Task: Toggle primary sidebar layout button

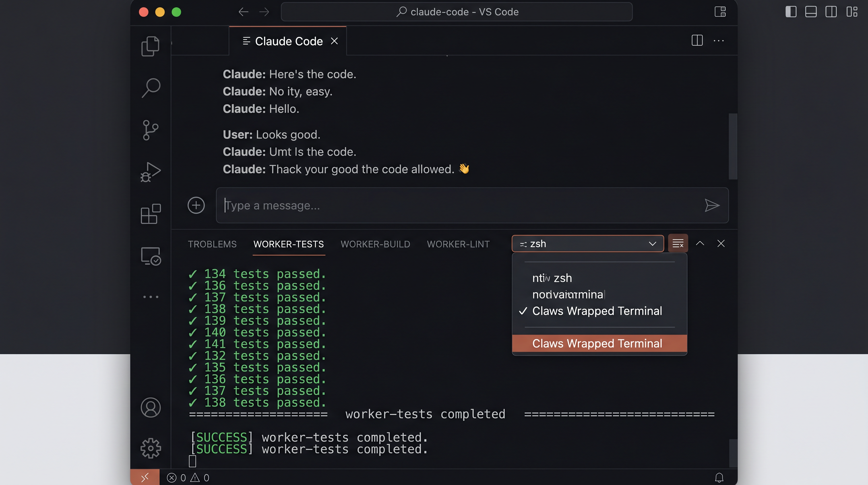Action: tap(790, 12)
